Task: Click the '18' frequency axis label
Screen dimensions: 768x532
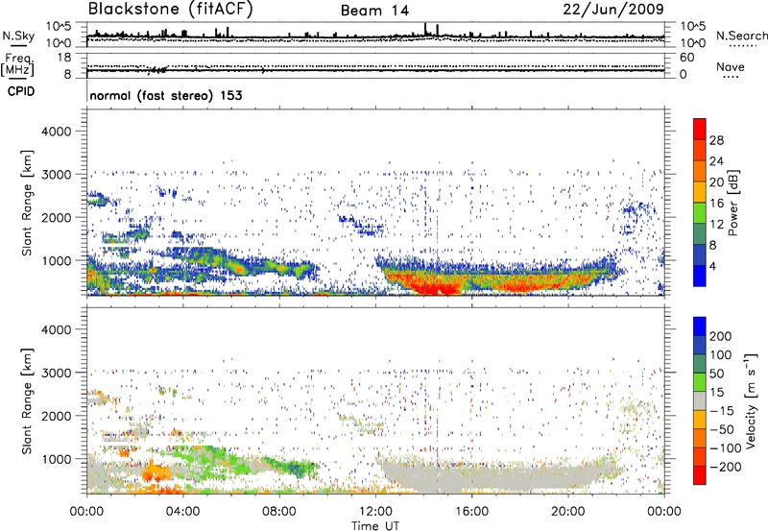Action: [64, 58]
